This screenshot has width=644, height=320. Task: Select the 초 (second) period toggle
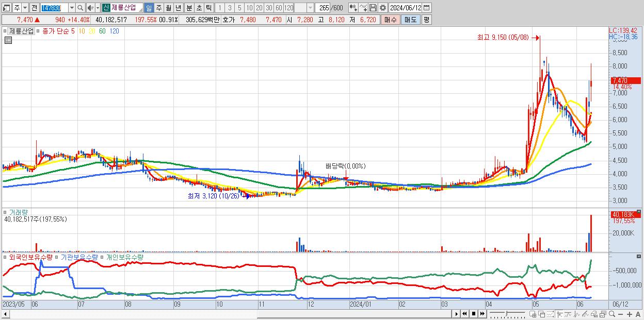click(199, 8)
